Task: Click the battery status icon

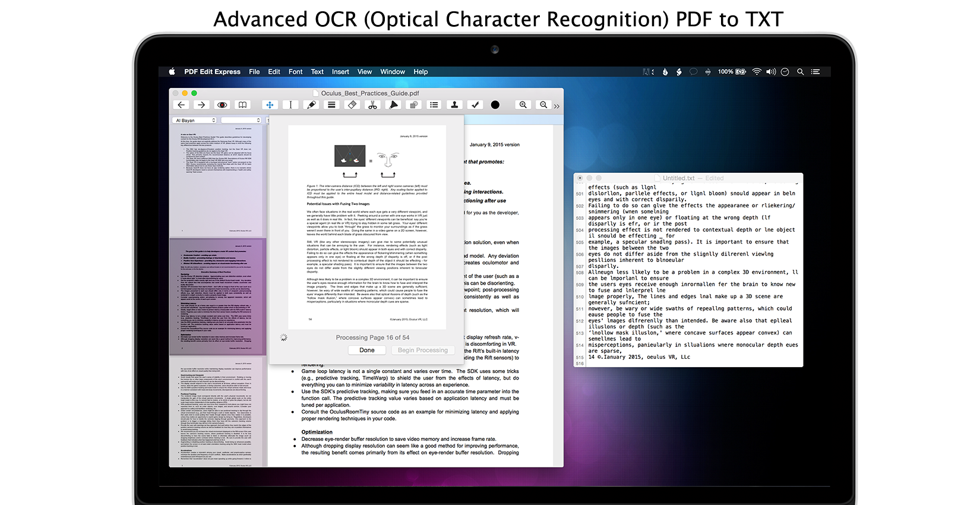Action: 741,72
